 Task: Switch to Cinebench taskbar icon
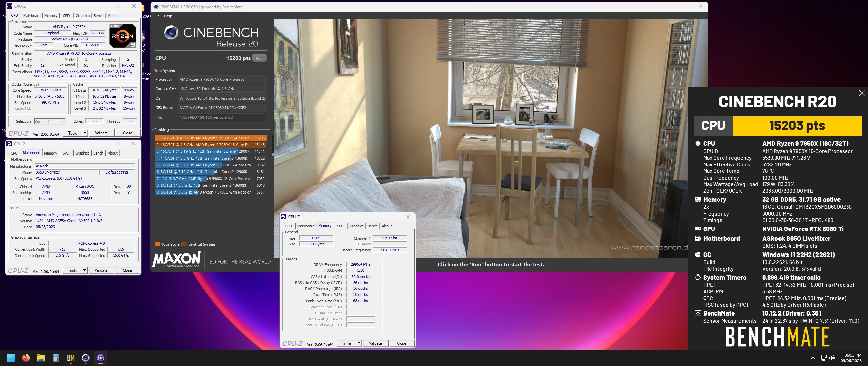coord(86,358)
